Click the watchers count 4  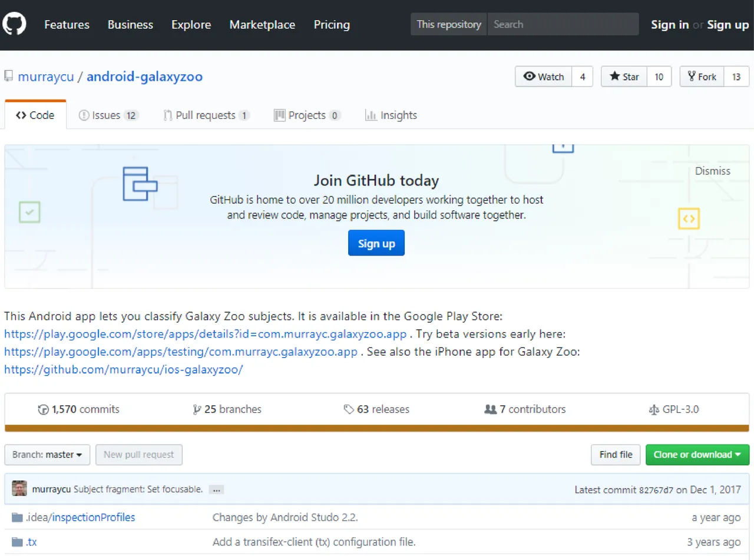[582, 77]
